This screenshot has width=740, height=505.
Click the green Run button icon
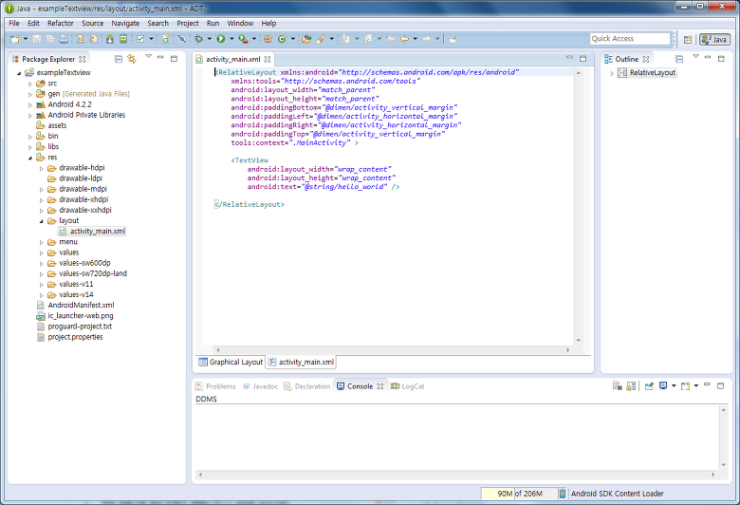tap(221, 39)
